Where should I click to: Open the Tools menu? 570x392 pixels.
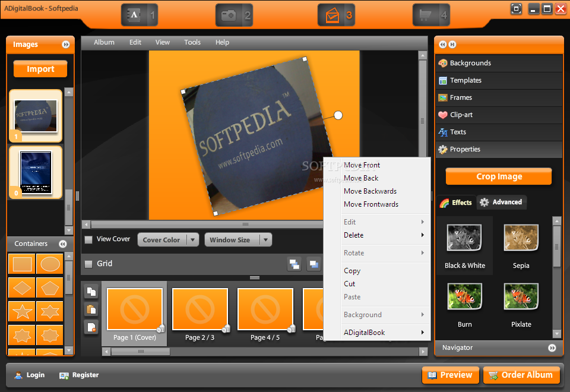192,42
